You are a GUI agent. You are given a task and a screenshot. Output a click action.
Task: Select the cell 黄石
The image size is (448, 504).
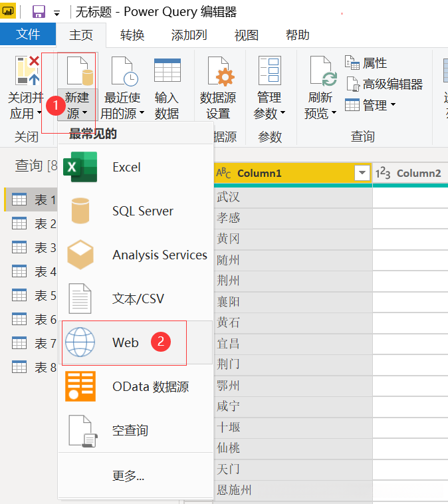click(293, 322)
